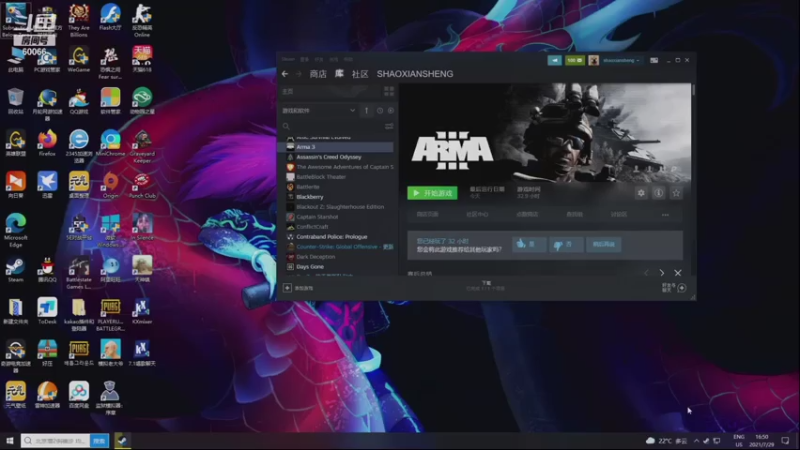
Task: Open MiniChrome desktop shortcut
Action: tap(110, 143)
